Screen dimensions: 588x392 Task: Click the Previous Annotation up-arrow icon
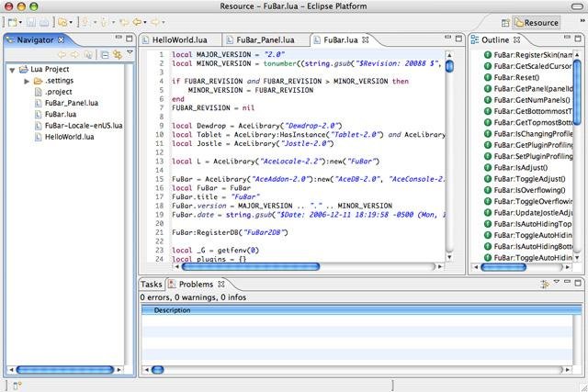[105, 22]
